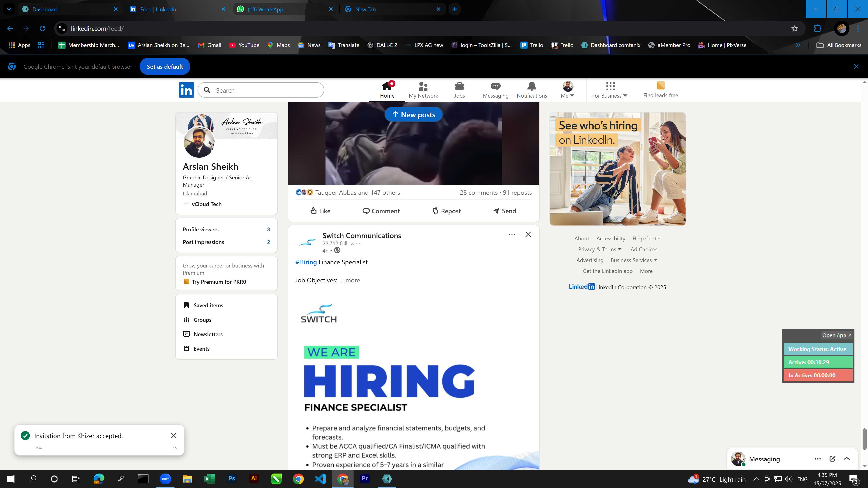The width and height of the screenshot is (868, 488).
Task: Open Messaging bar options menu
Action: pyautogui.click(x=817, y=459)
